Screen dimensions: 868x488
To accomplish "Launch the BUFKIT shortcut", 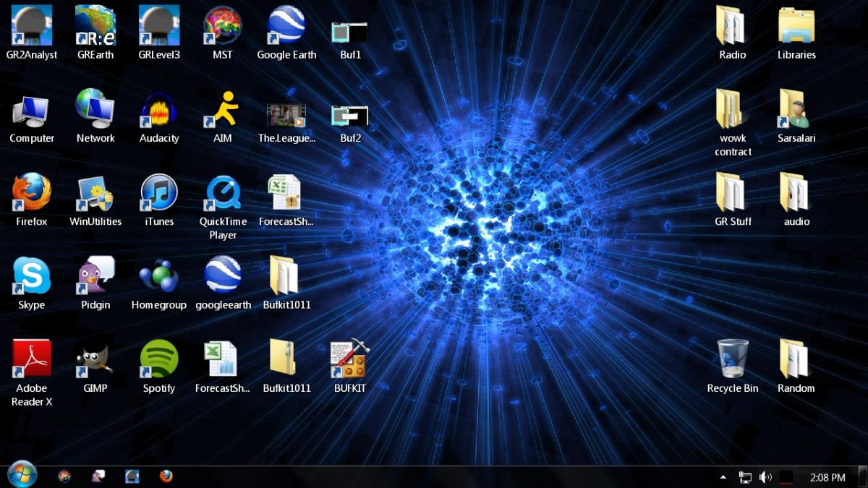I will [x=350, y=367].
